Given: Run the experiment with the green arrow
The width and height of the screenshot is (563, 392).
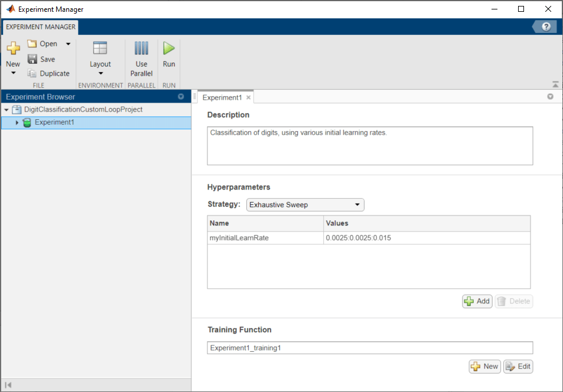Looking at the screenshot, I should [x=169, y=54].
